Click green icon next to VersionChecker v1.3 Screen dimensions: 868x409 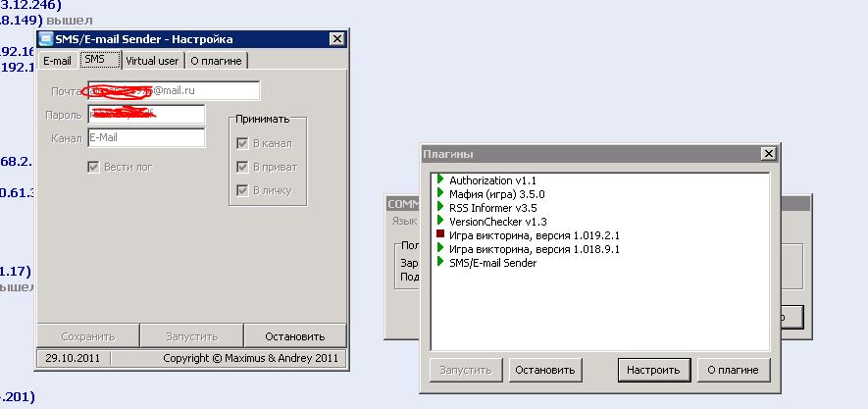[438, 222]
